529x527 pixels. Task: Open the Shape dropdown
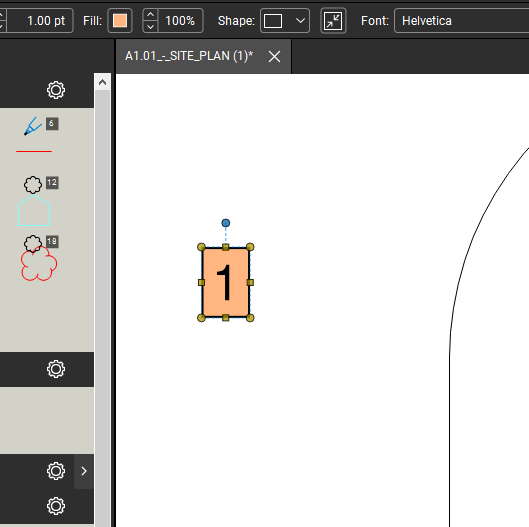(x=285, y=21)
